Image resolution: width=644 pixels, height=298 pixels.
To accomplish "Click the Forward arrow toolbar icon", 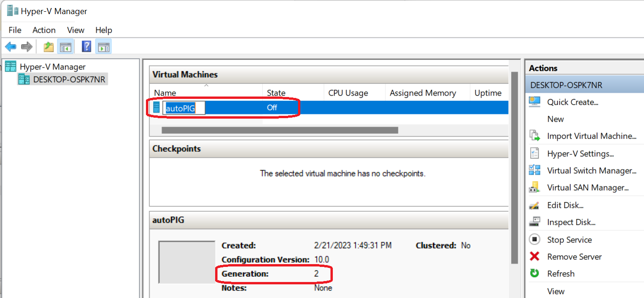I will (27, 47).
